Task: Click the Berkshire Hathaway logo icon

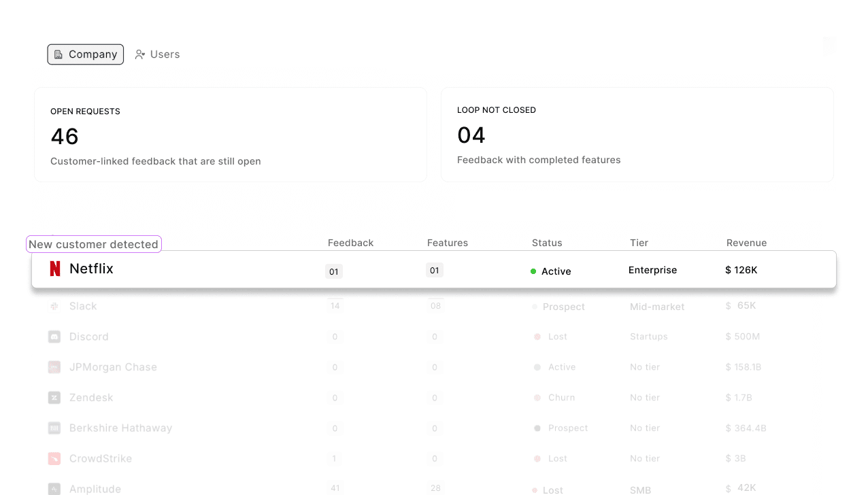Action: pyautogui.click(x=54, y=428)
